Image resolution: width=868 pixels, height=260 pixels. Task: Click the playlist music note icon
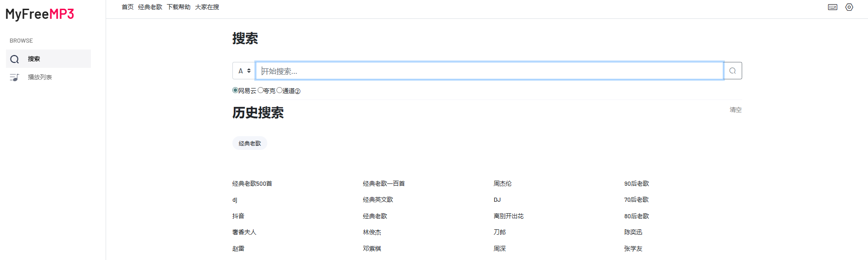[x=15, y=77]
